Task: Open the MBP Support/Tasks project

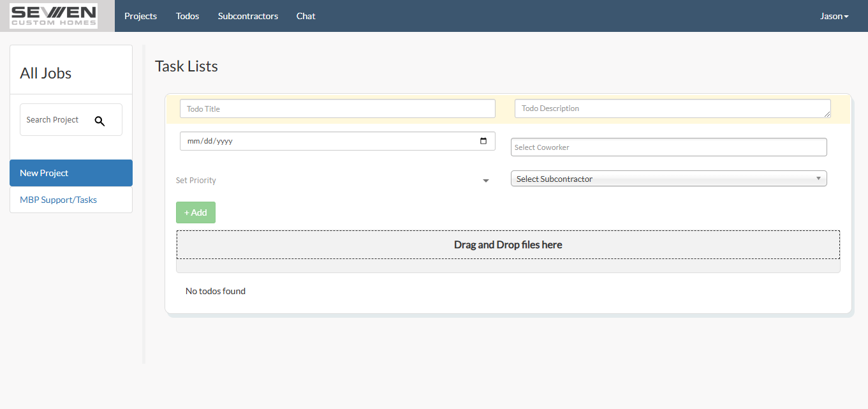Action: 58,199
